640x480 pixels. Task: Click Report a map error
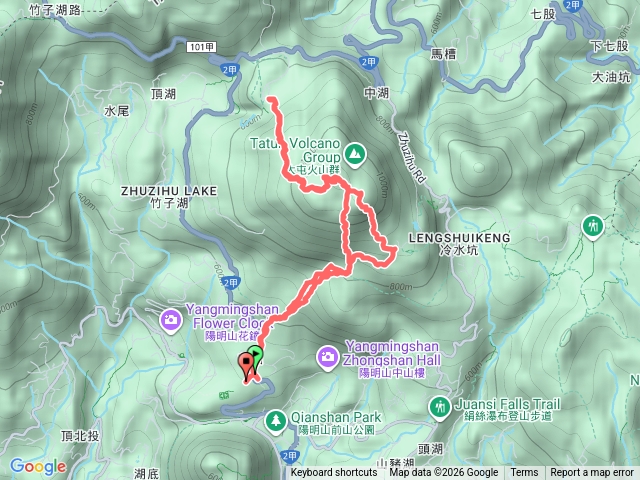tap(592, 473)
